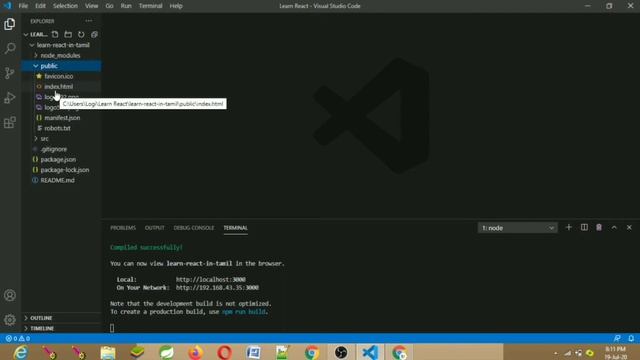Expand the node_modules folder
This screenshot has height=360, width=640.
[60, 56]
